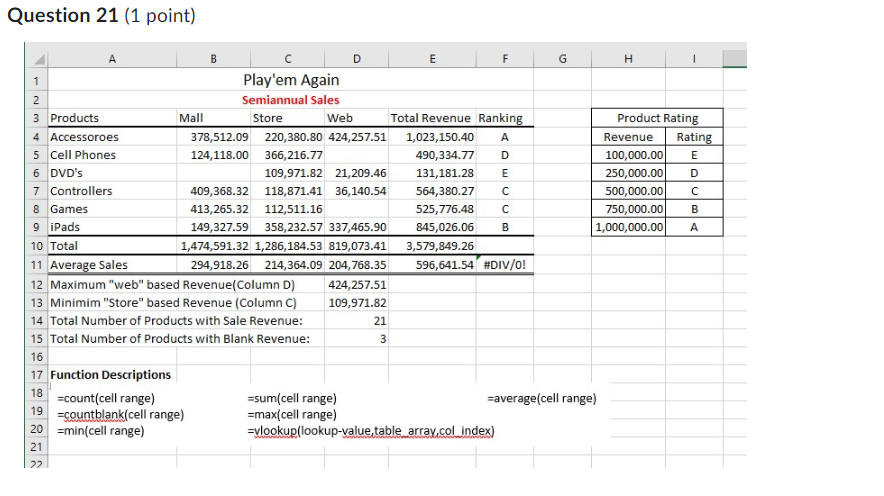Click the =countblank(cell range) text

click(121, 414)
